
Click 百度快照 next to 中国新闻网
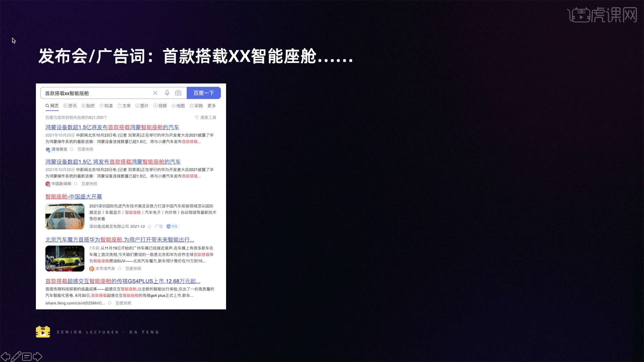point(89,184)
